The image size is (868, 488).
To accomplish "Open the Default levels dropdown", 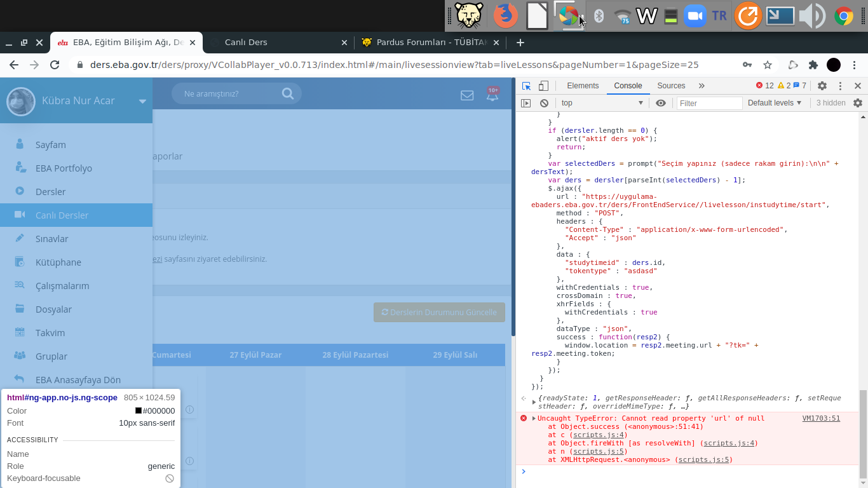I will 775,103.
